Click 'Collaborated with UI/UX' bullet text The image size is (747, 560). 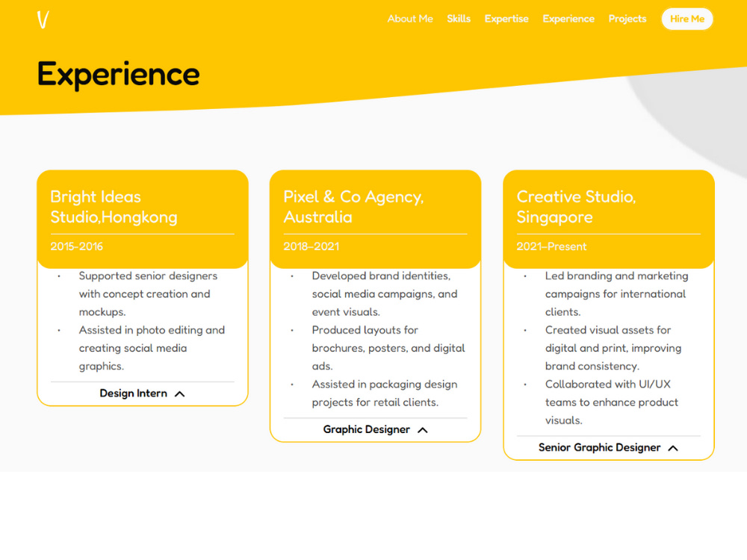click(x=612, y=402)
